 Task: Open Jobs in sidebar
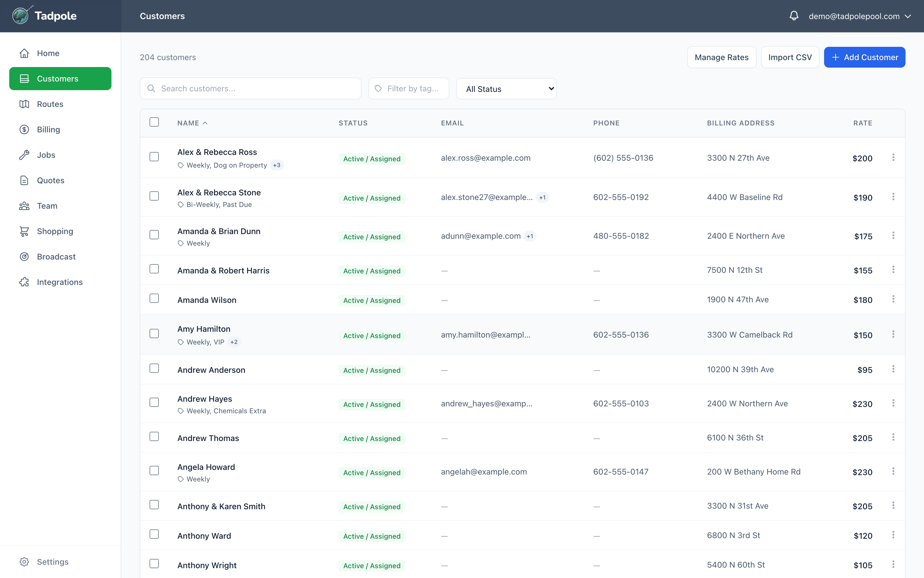click(60, 155)
